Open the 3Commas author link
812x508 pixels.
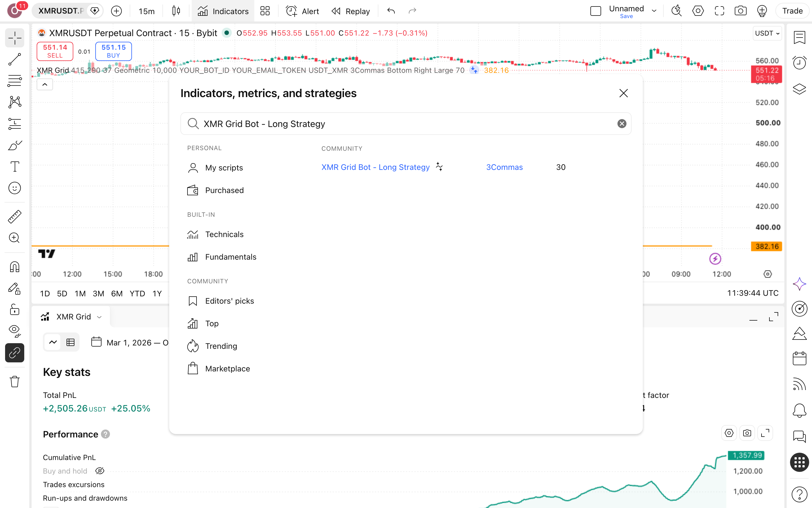(x=504, y=167)
